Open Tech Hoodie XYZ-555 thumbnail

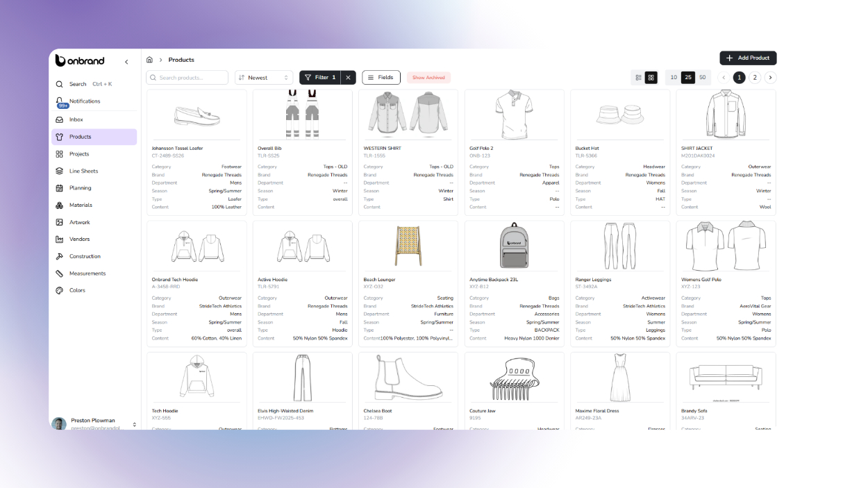[x=197, y=377]
